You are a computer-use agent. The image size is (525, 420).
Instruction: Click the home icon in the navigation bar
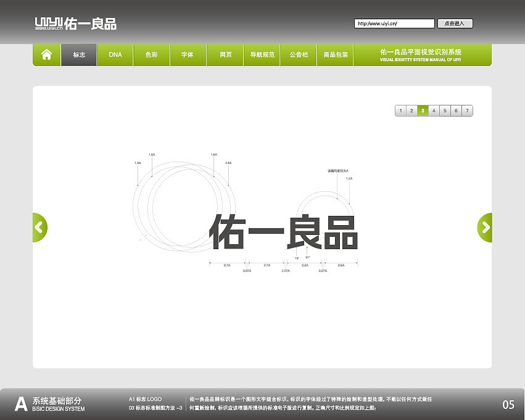tap(46, 54)
